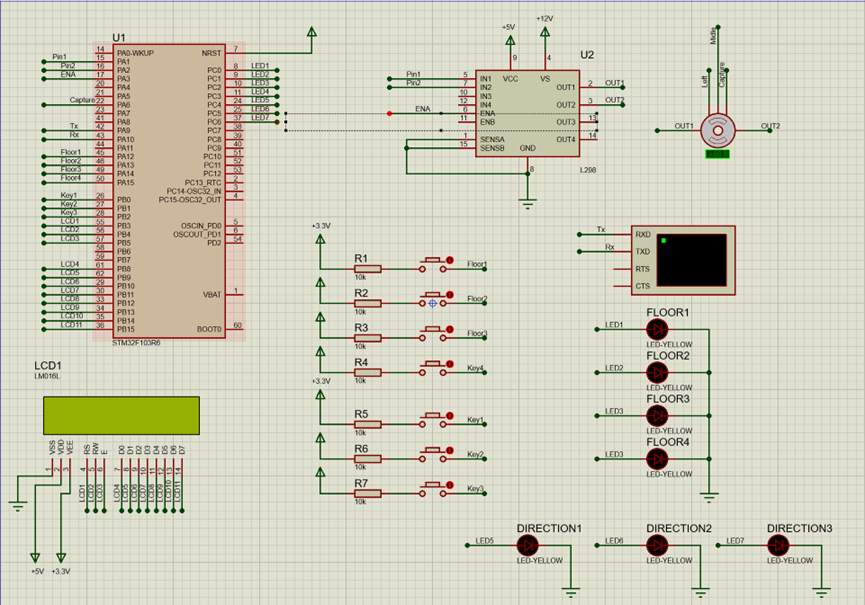Image resolution: width=865 pixels, height=605 pixels.
Task: Select the DIRECTION1 LED-YELLOW component
Action: click(x=527, y=545)
